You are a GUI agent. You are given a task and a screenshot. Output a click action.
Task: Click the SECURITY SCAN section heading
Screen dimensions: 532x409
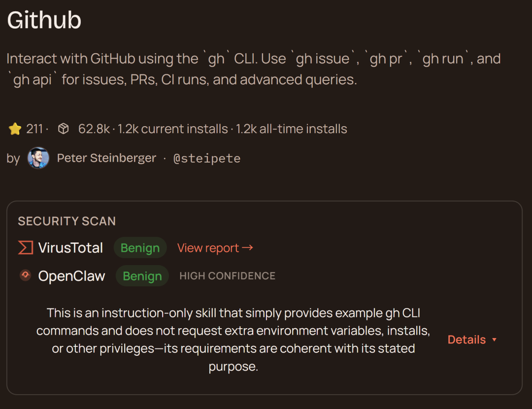(x=67, y=221)
